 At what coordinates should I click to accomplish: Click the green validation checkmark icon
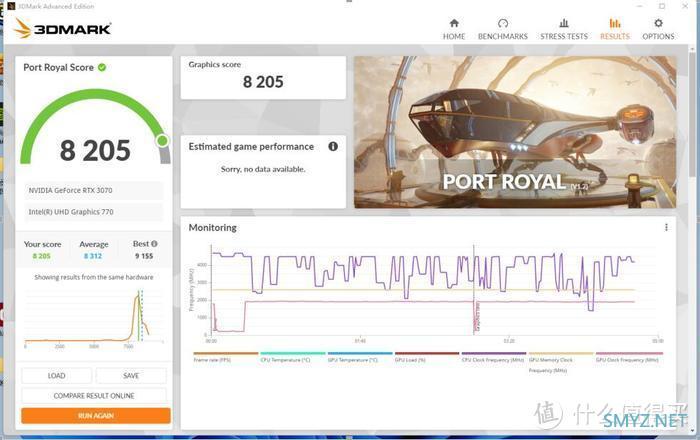[x=102, y=67]
